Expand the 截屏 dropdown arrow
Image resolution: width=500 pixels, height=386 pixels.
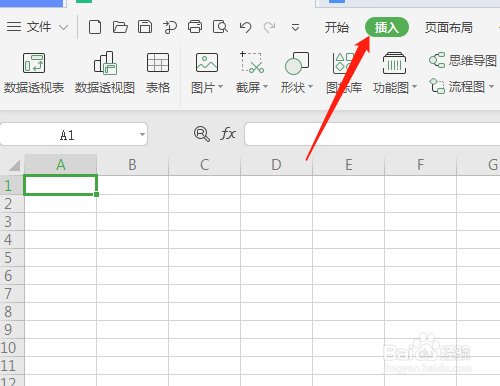tap(266, 87)
